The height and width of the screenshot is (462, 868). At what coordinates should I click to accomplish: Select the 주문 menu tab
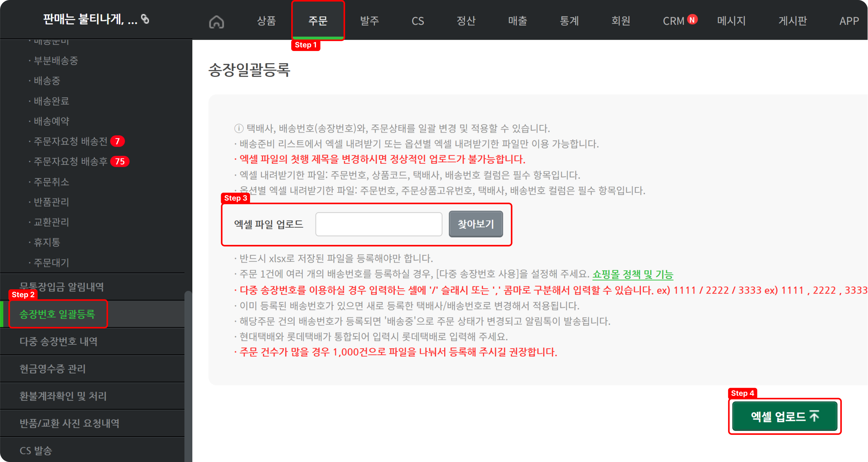click(318, 20)
